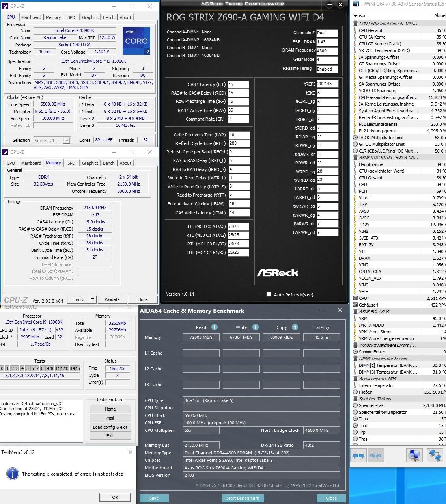Viewport: 446px width, 504px height.
Task: Click HWiNFO network computers icon
Action: point(435,456)
